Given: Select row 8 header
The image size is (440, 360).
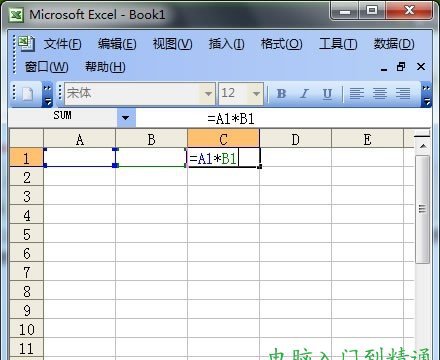Looking at the screenshot, I should (x=27, y=291).
